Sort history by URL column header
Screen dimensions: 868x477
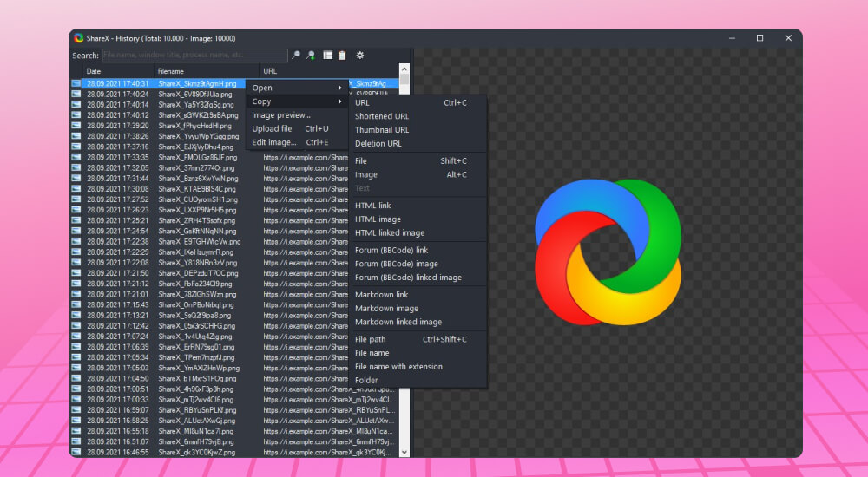click(x=329, y=71)
